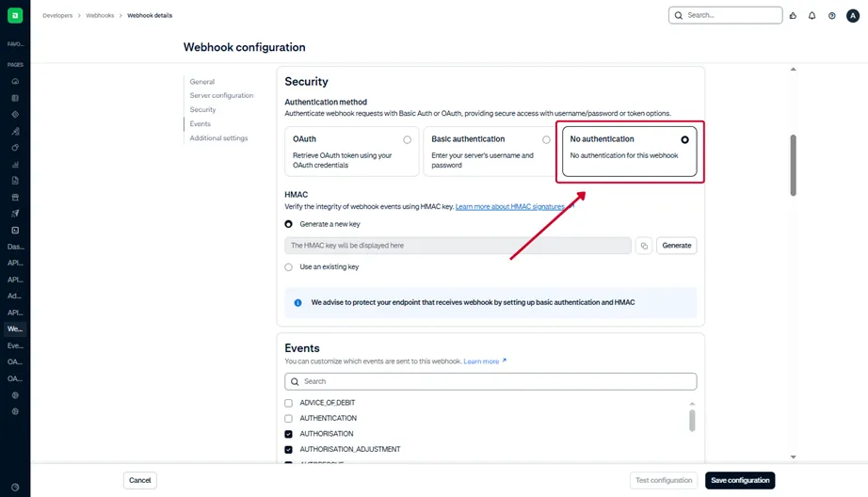
Task: Click the thumbs-up feedback icon
Action: 793,15
